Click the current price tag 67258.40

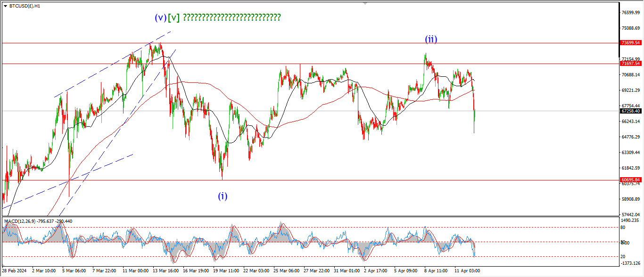(x=630, y=111)
